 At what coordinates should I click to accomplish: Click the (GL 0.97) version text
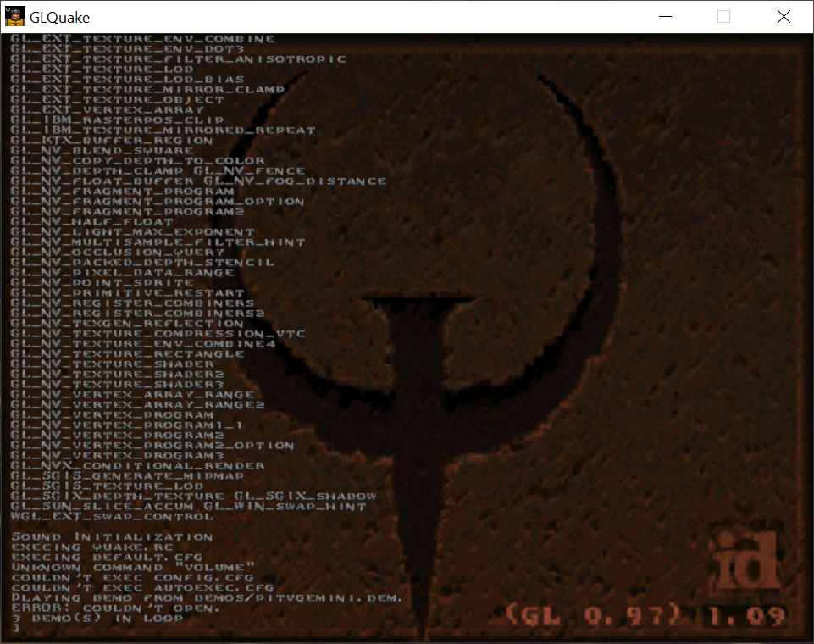pyautogui.click(x=592, y=616)
